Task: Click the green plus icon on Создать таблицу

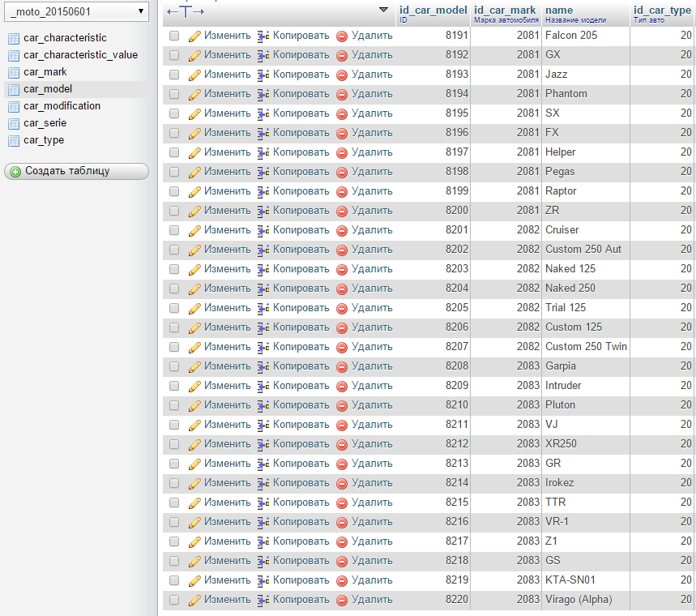Action: [15, 172]
